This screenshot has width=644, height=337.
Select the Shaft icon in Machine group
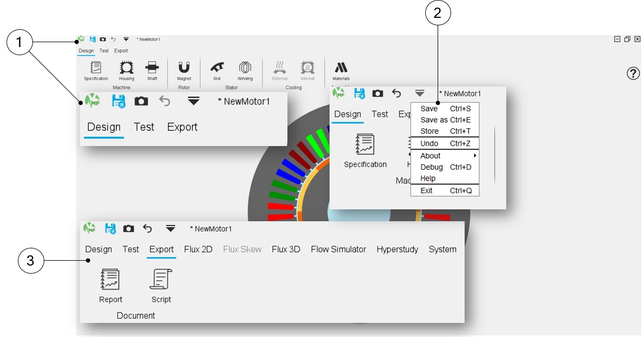click(152, 68)
